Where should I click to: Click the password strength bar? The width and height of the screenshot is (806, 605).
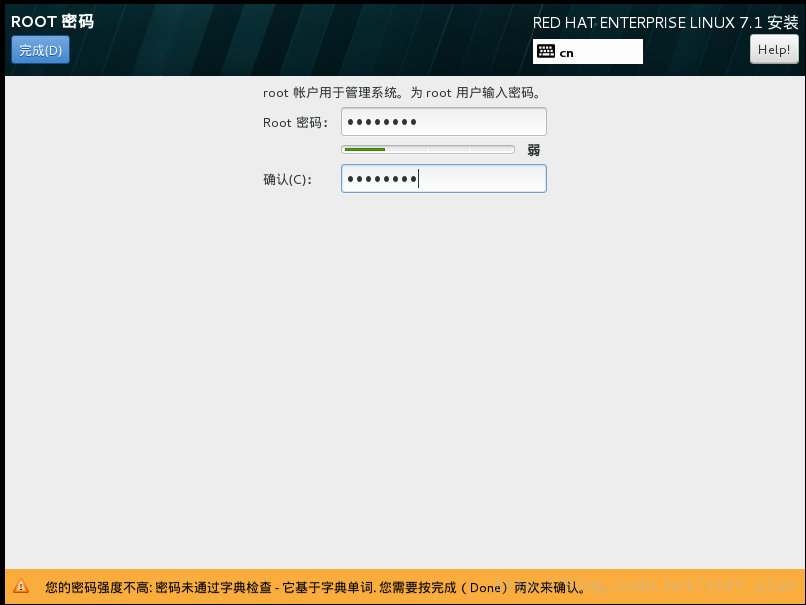pyautogui.click(x=428, y=150)
